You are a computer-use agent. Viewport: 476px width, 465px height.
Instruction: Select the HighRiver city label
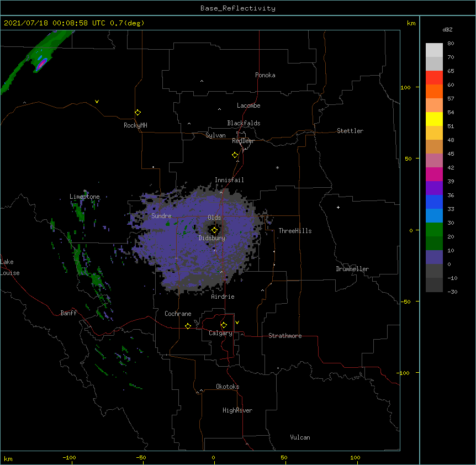(x=237, y=410)
